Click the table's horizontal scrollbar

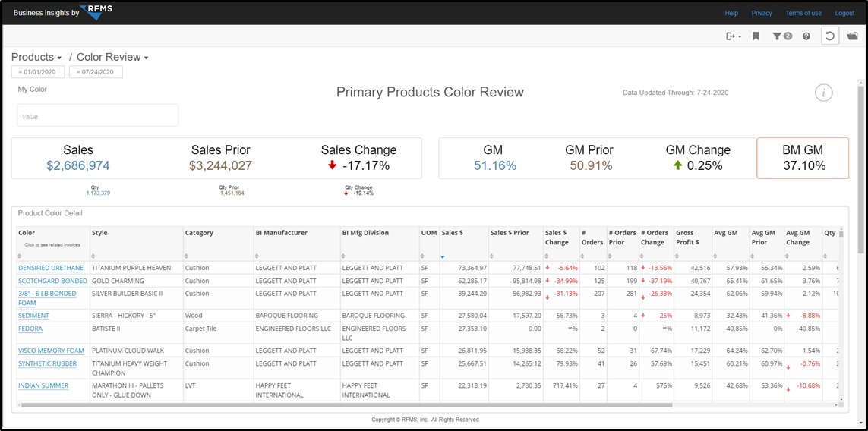point(346,405)
